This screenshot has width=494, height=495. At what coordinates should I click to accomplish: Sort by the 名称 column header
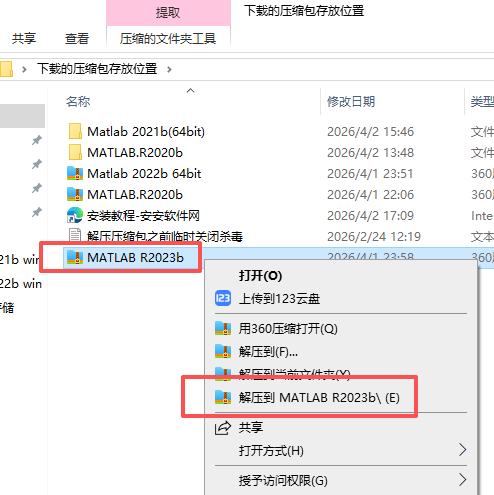pos(78,101)
